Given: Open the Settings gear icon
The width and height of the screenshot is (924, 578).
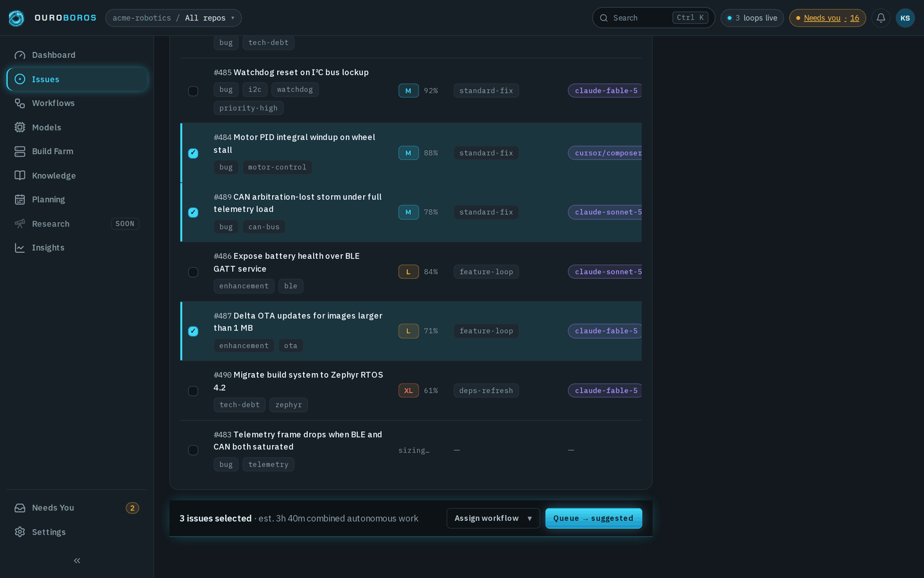Looking at the screenshot, I should tap(20, 532).
